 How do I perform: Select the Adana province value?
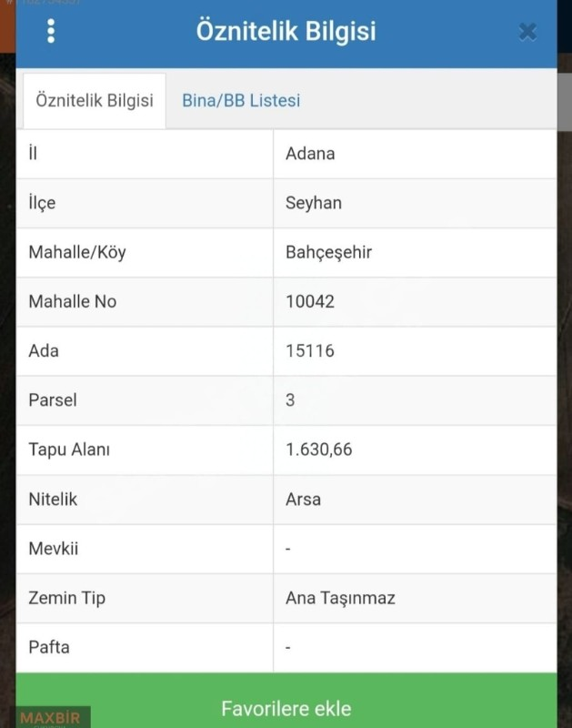click(310, 153)
